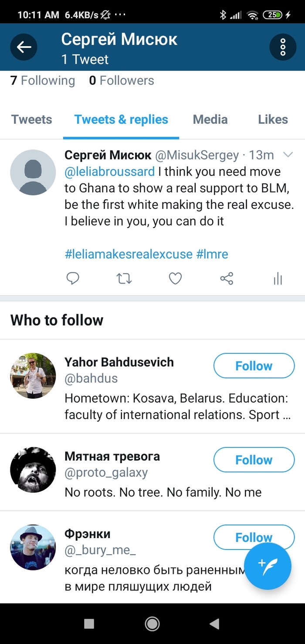The image size is (305, 644).
Task: Tap the back arrow in header
Action: [x=24, y=47]
